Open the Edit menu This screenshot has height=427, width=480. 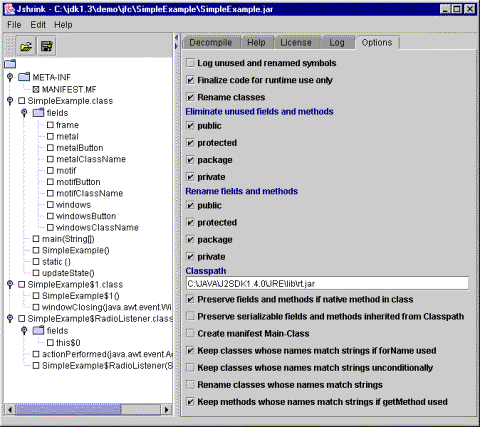38,25
